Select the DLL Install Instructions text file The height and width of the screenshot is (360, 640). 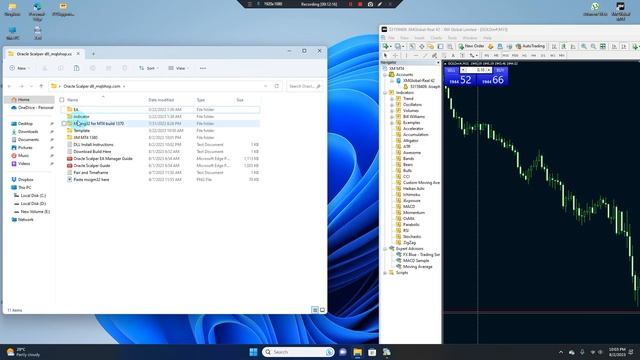[93, 144]
